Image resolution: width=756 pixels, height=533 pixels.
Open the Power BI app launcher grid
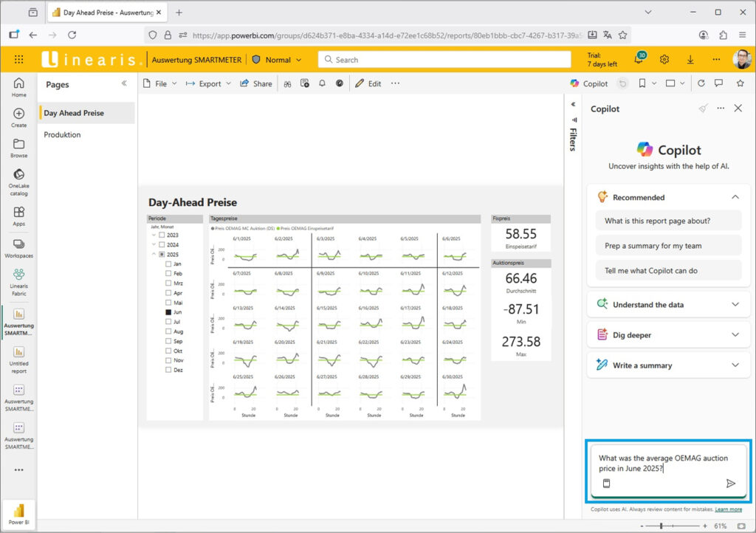point(18,59)
